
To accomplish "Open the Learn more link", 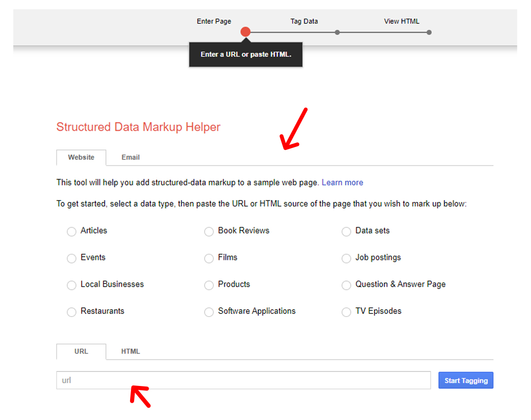I will point(342,183).
